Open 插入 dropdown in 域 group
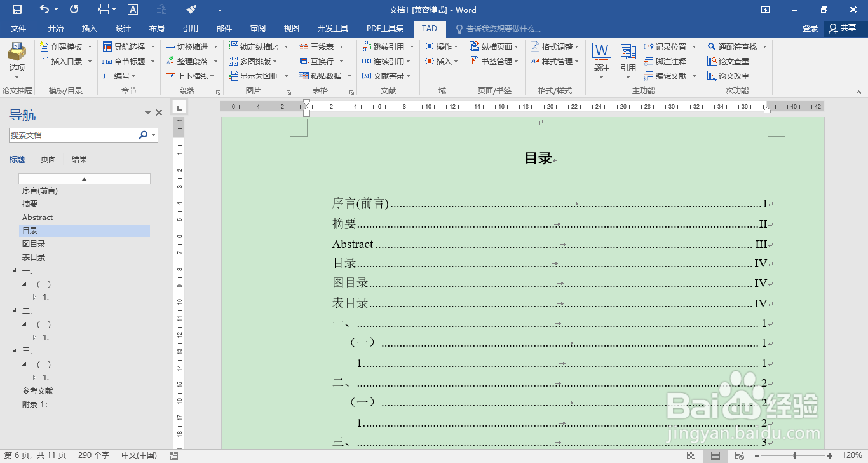868x463 pixels. click(x=456, y=62)
